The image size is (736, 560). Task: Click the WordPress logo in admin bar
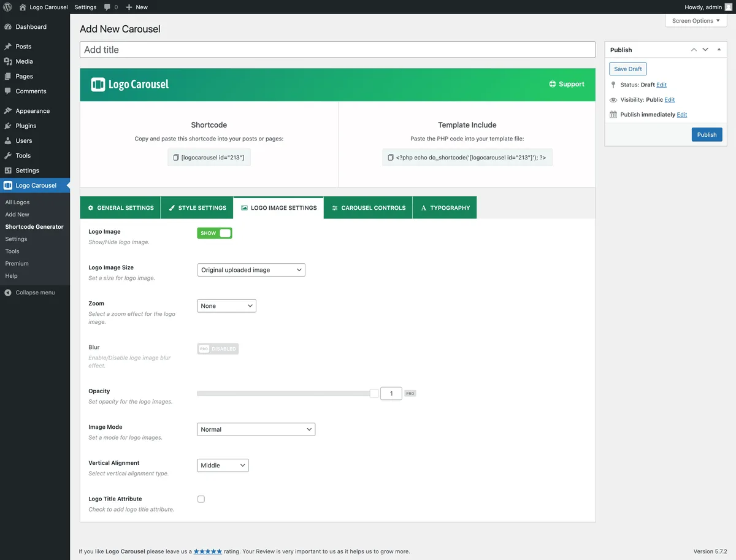(7, 7)
